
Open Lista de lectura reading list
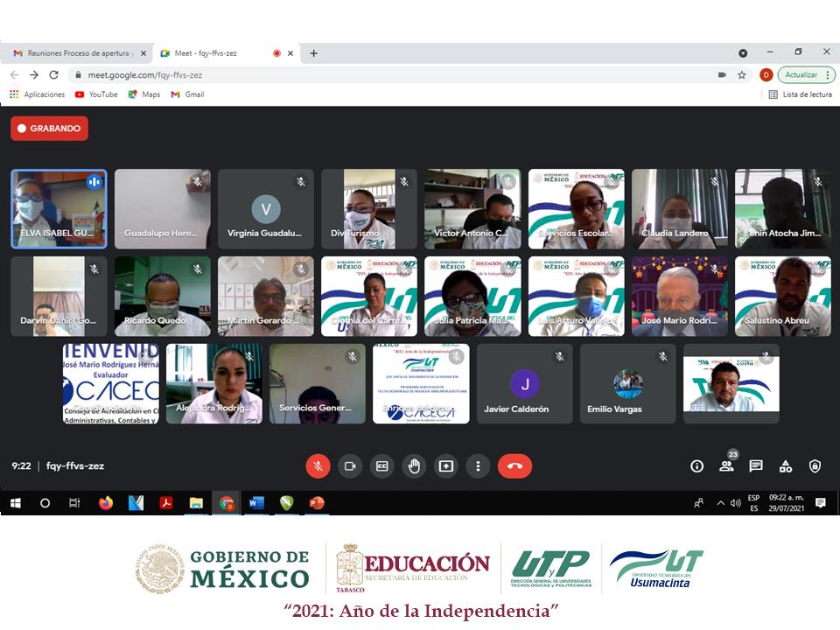click(x=801, y=94)
